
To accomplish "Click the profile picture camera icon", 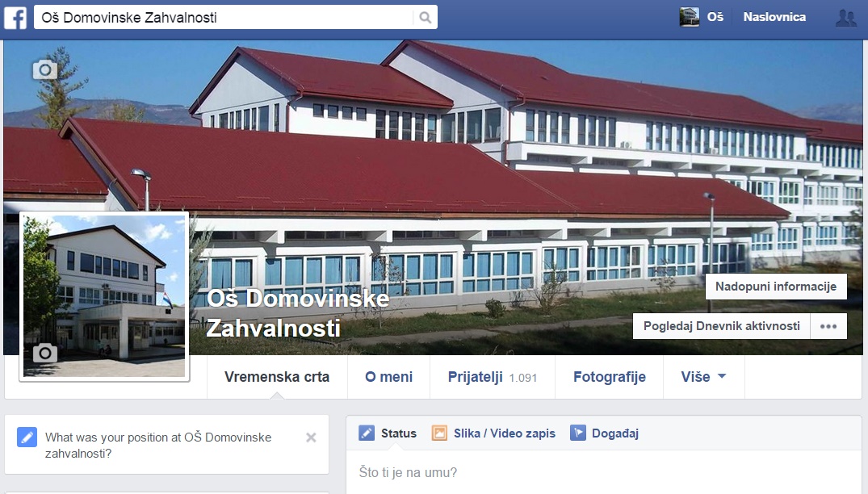I will (45, 353).
